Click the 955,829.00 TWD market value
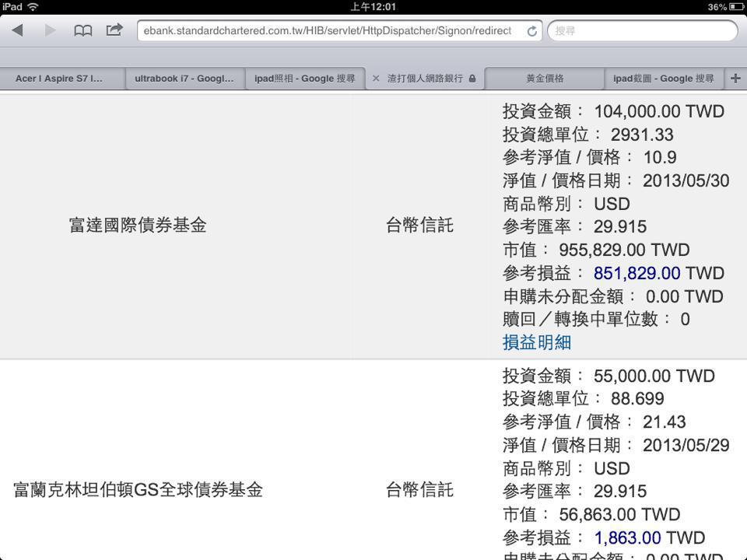Image resolution: width=747 pixels, height=560 pixels. (x=624, y=250)
